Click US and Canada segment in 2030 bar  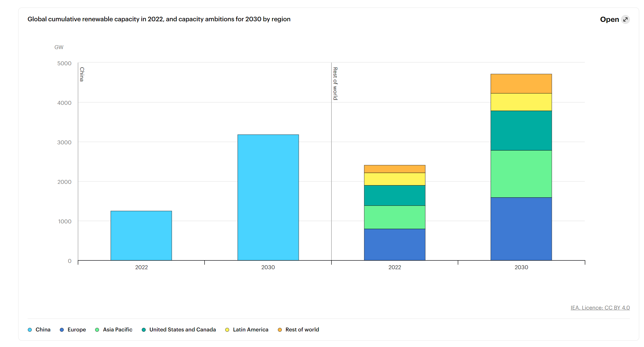pyautogui.click(x=521, y=131)
